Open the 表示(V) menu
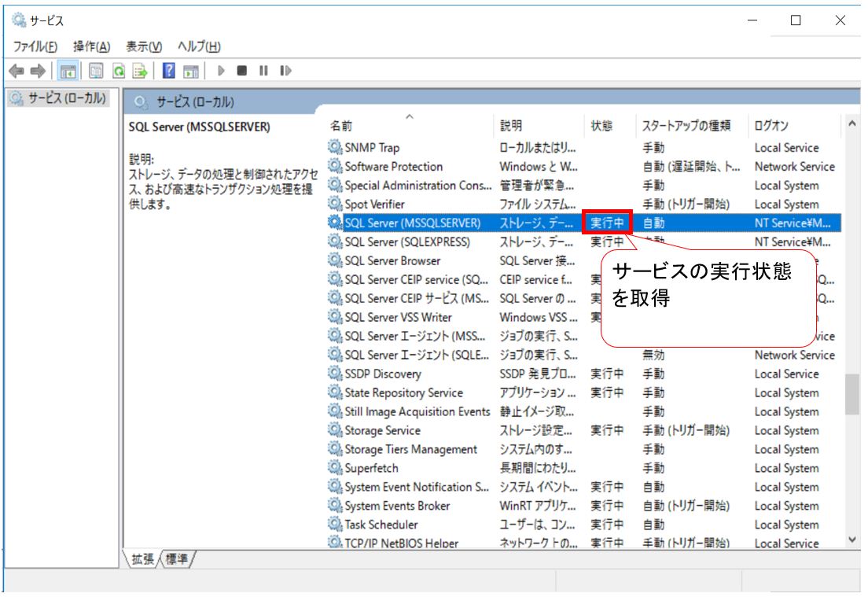This screenshot has width=868, height=597. 144,46
